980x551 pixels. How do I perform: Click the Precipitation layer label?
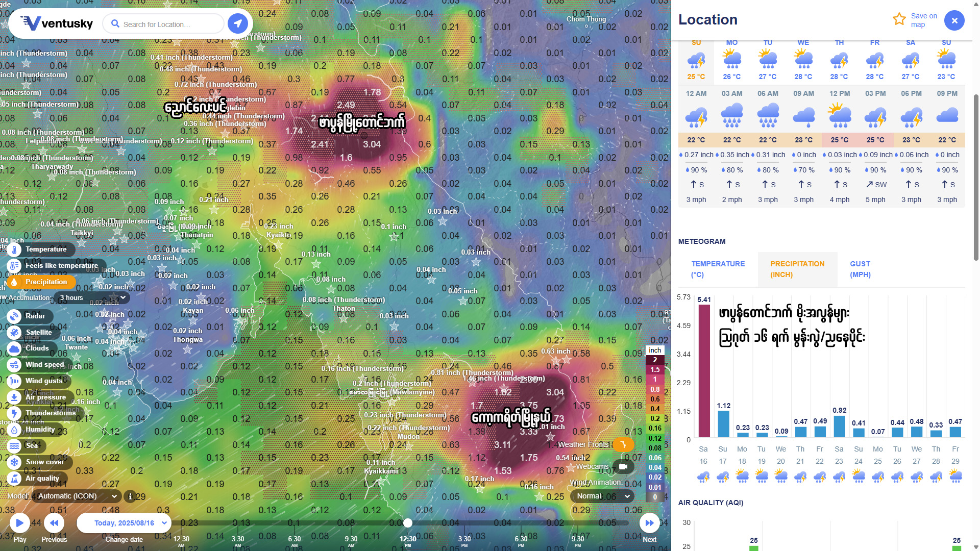[46, 282]
